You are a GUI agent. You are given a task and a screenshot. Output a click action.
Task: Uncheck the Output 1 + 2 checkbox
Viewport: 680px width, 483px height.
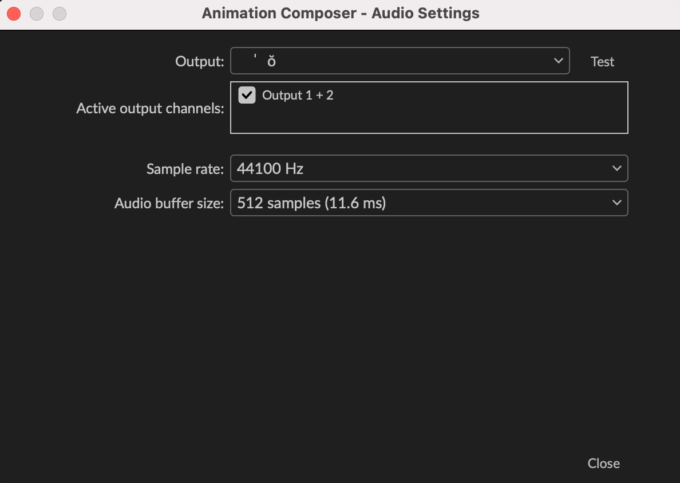(247, 95)
